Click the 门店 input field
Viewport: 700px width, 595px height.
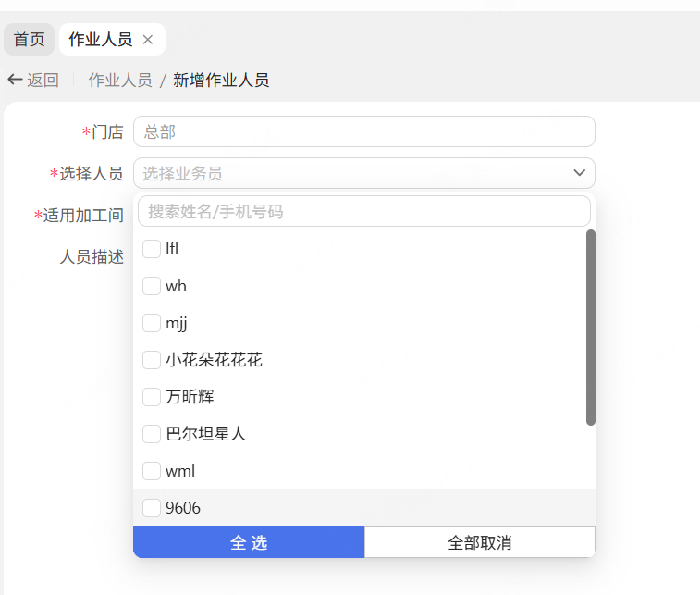[x=363, y=132]
